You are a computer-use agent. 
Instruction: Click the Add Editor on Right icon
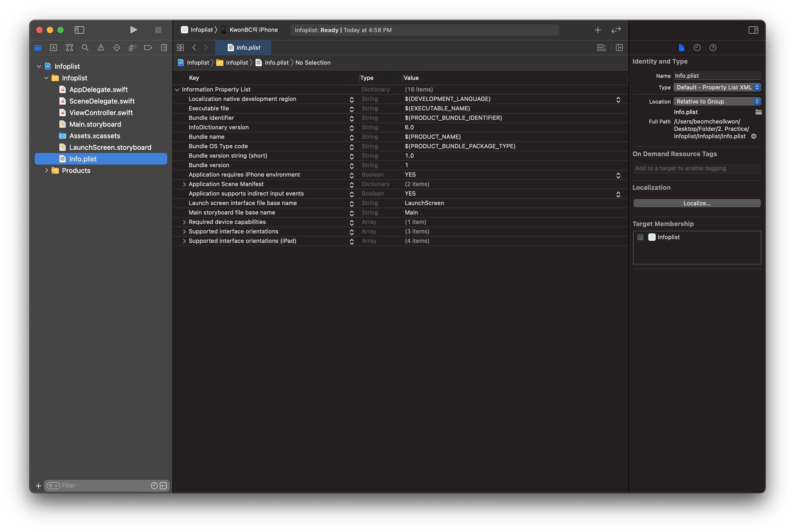(619, 48)
